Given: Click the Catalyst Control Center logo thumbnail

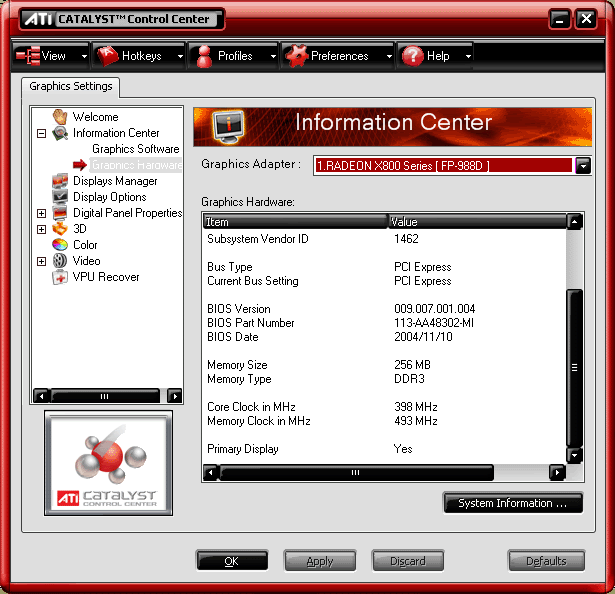Looking at the screenshot, I should pyautogui.click(x=108, y=463).
